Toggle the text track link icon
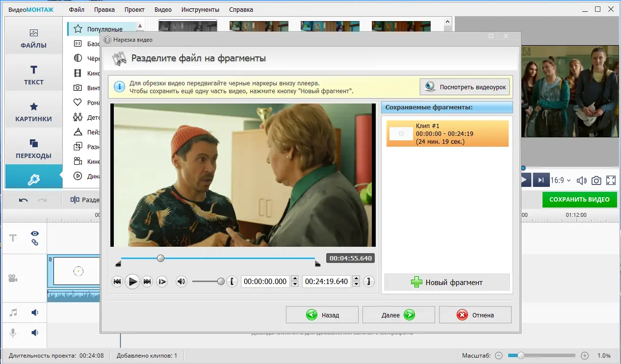The height and width of the screenshot is (364, 621). click(35, 242)
